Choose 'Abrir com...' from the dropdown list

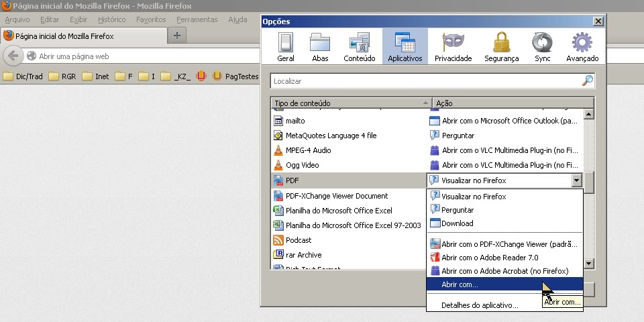tap(460, 285)
